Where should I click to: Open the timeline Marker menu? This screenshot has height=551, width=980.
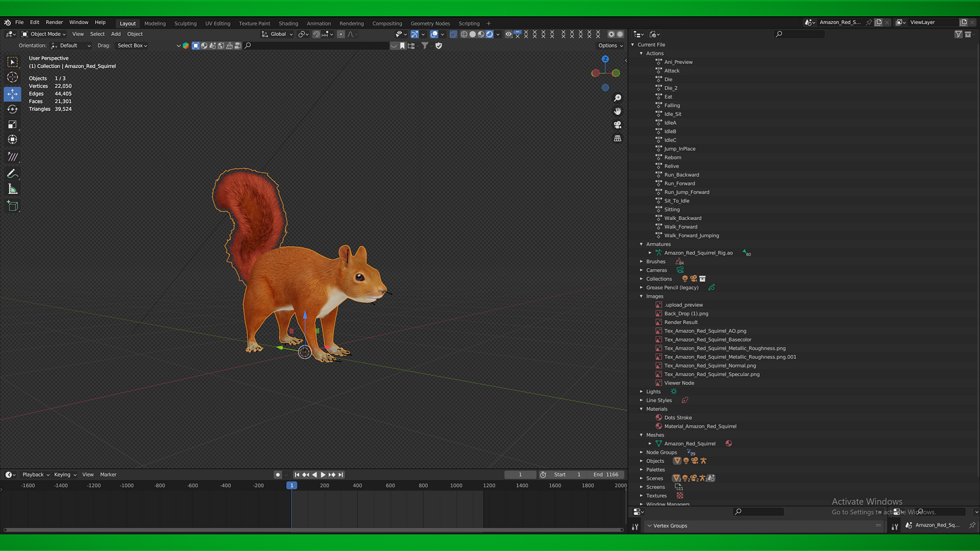click(x=108, y=475)
